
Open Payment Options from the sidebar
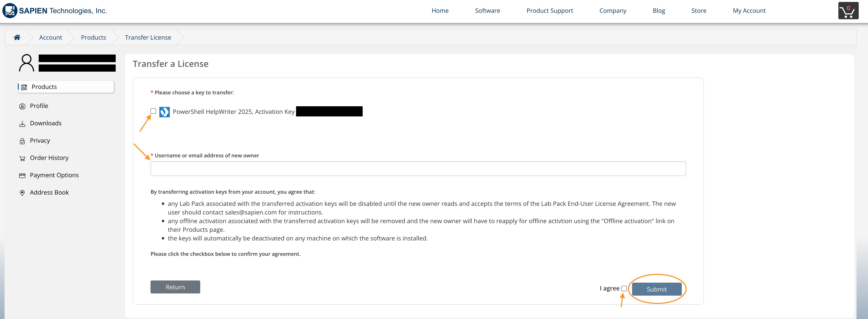54,175
